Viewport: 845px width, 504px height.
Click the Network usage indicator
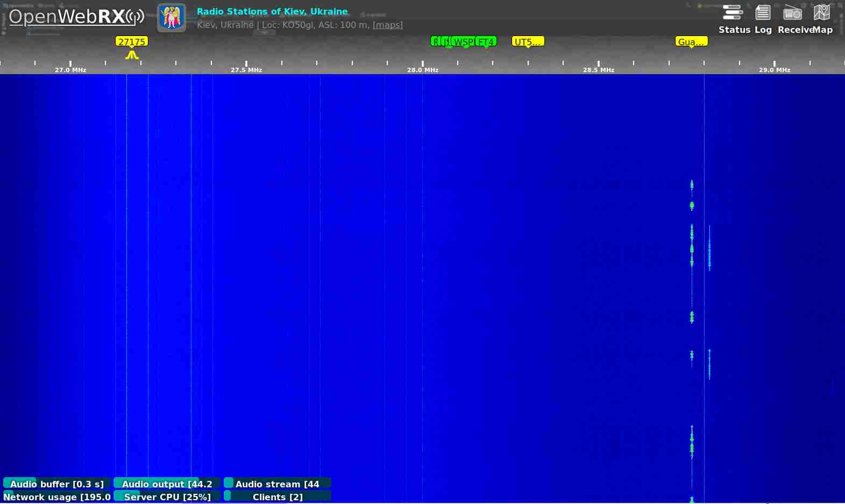[x=57, y=496]
